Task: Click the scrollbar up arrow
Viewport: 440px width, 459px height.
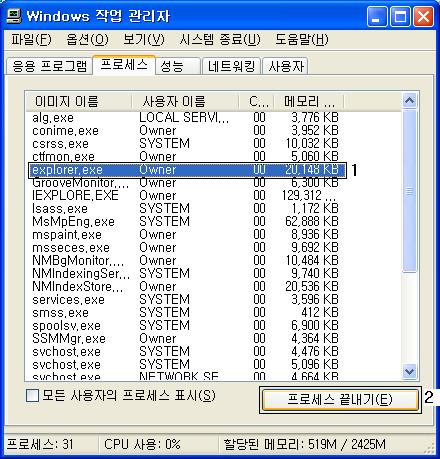Action: coord(410,101)
